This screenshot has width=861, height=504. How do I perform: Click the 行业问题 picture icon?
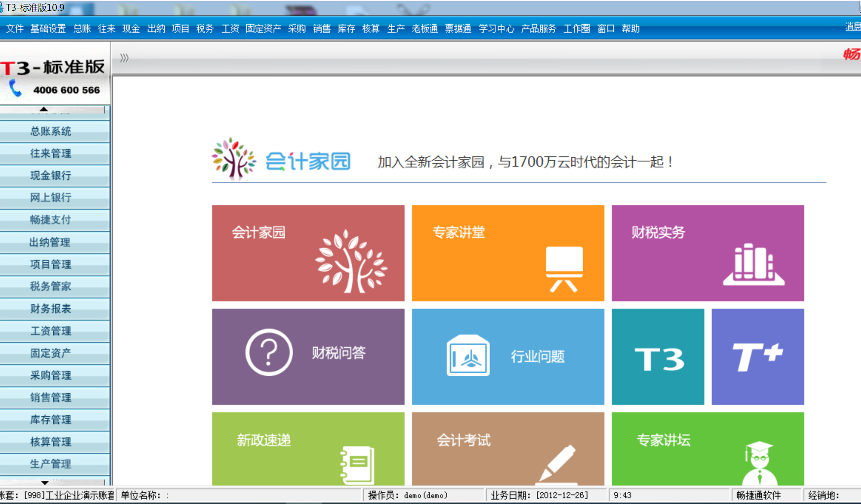coord(468,356)
